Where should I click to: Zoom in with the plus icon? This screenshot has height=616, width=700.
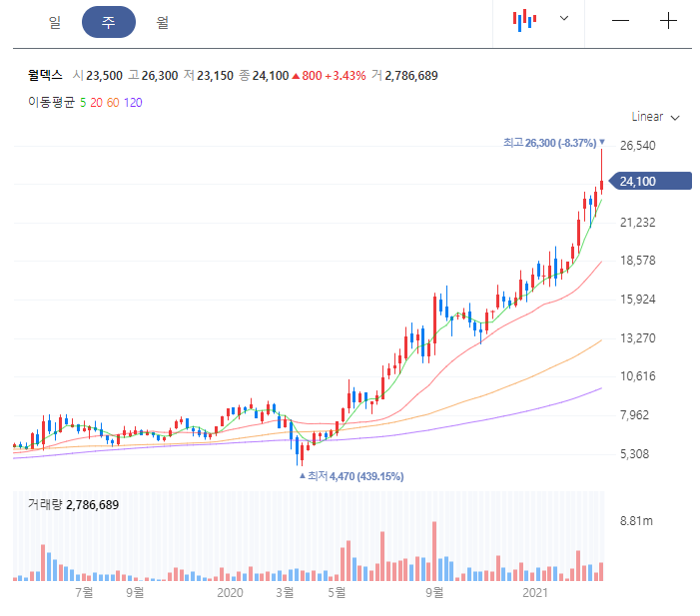click(x=668, y=21)
